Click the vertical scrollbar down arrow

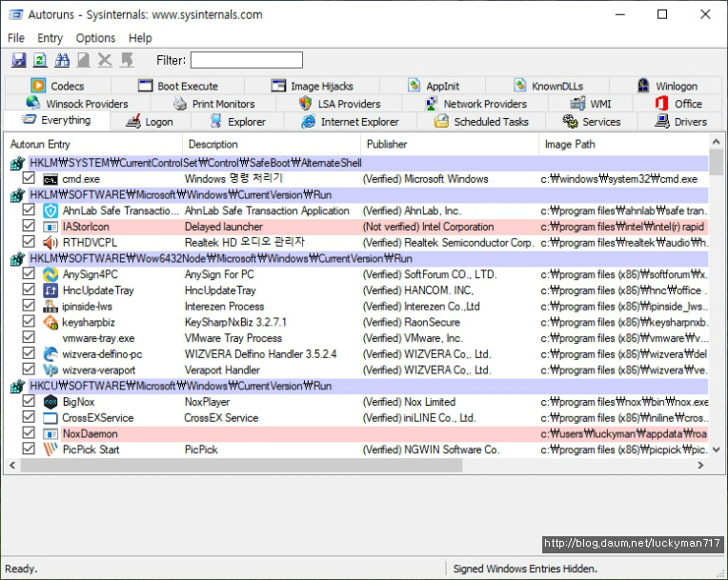(x=716, y=450)
